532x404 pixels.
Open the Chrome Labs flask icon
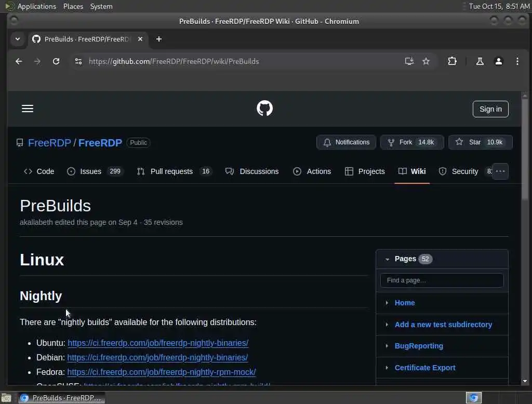click(480, 61)
